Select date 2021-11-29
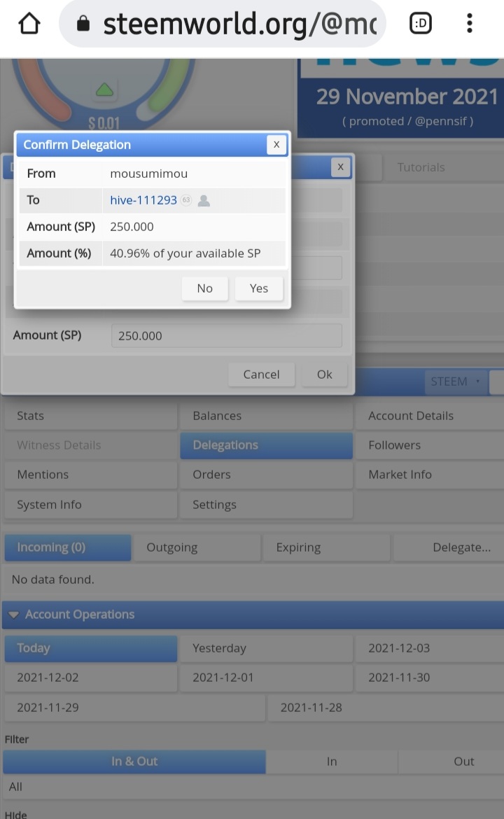Screen dimensions: 504x819 pyautogui.click(x=134, y=708)
